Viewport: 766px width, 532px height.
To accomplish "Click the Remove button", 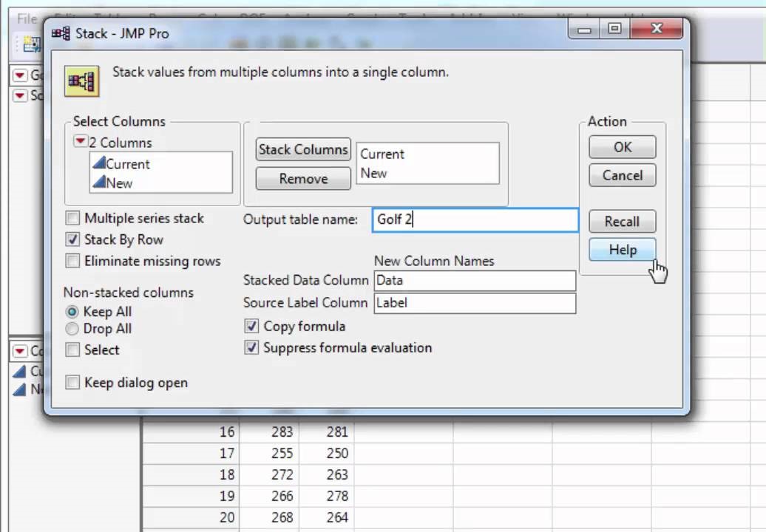I will 303,179.
